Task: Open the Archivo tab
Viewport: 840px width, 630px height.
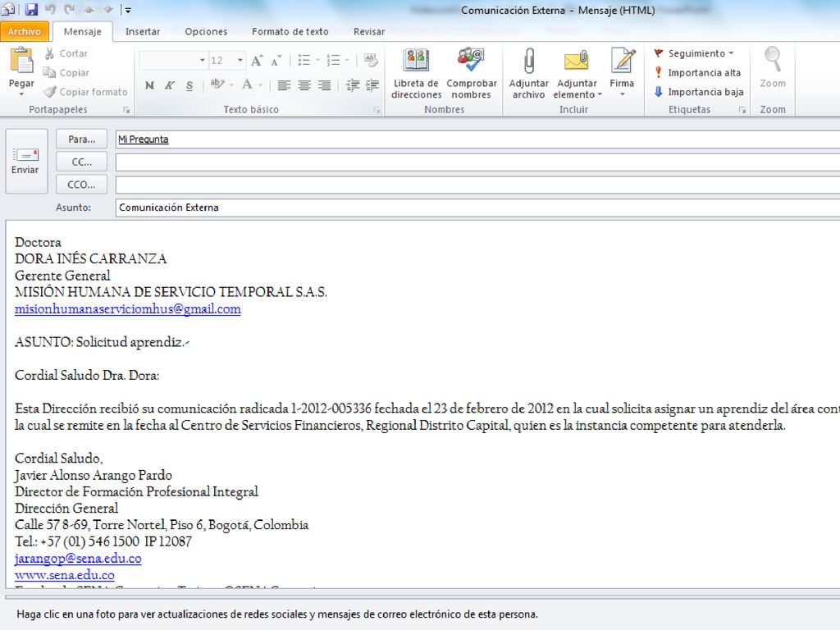Action: pos(25,32)
